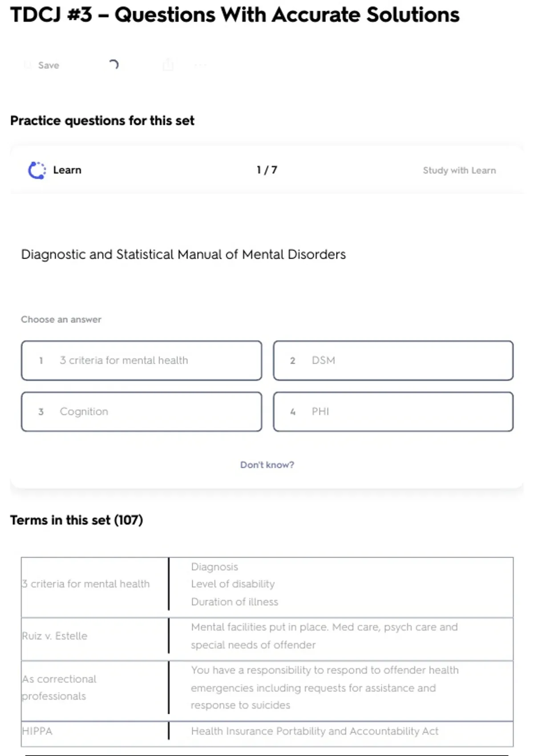The image size is (534, 756).
Task: Click the Don't know? link
Action: click(x=267, y=465)
